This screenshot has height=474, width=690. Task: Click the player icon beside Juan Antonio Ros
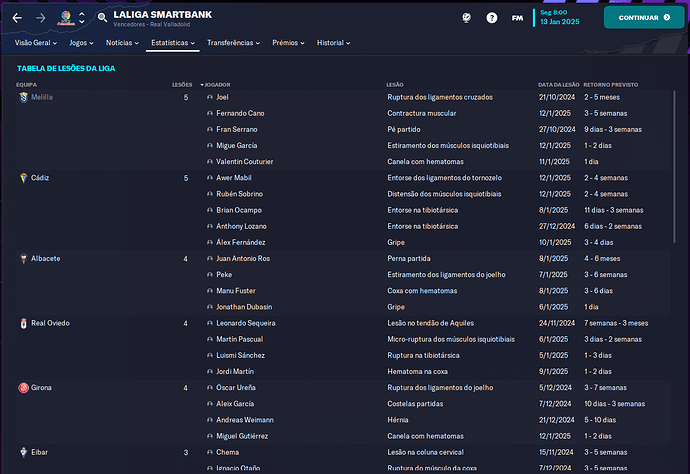click(210, 259)
